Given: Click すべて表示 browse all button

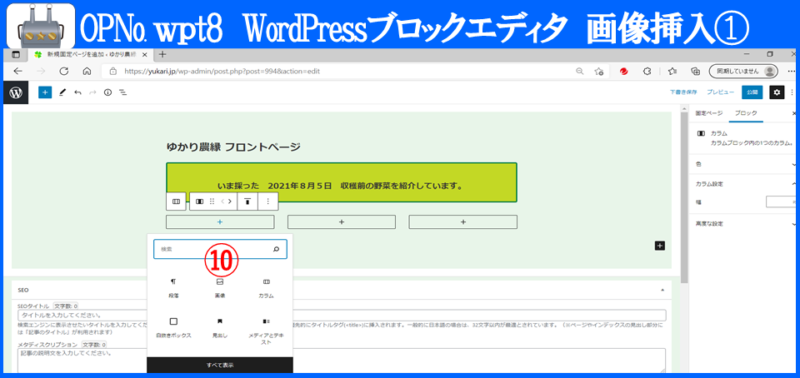Looking at the screenshot, I should point(220,365).
